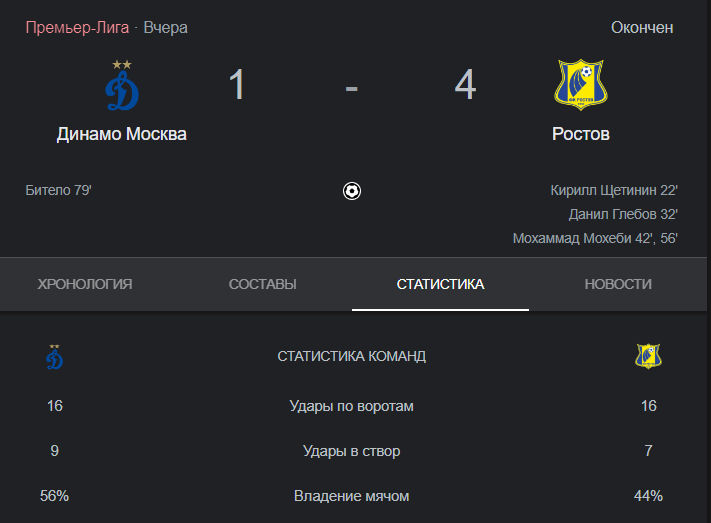Click small Rostov logo in team statistics

pyautogui.click(x=648, y=356)
